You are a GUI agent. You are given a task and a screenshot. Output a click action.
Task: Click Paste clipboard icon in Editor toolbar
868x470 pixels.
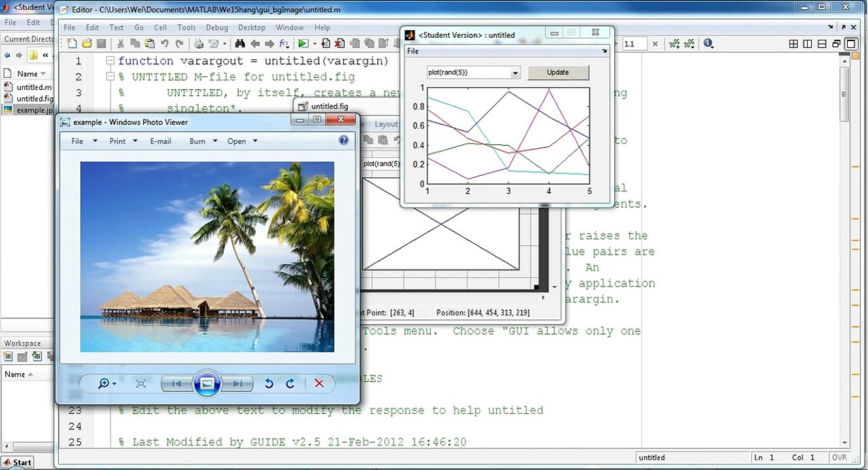click(x=149, y=44)
